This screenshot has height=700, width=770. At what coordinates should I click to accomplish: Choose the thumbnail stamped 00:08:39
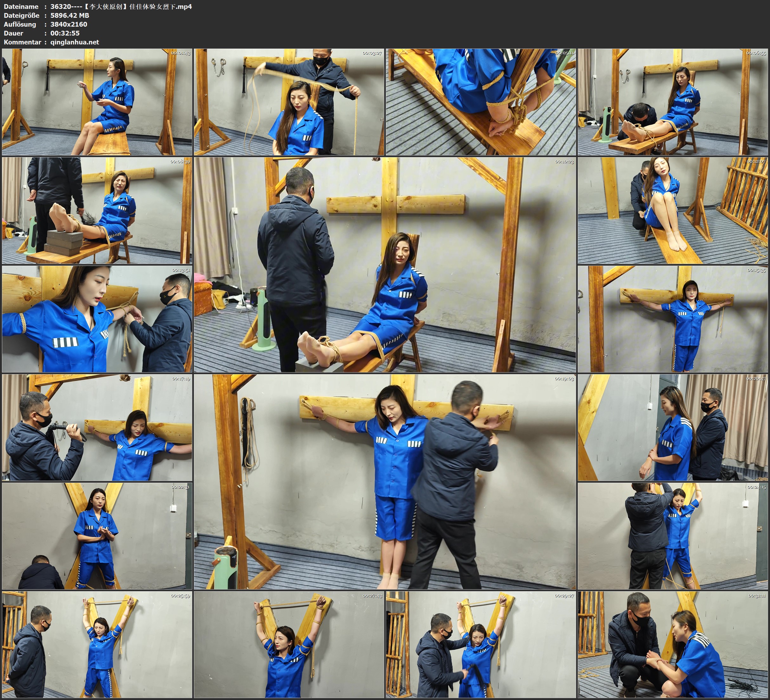tap(97, 210)
